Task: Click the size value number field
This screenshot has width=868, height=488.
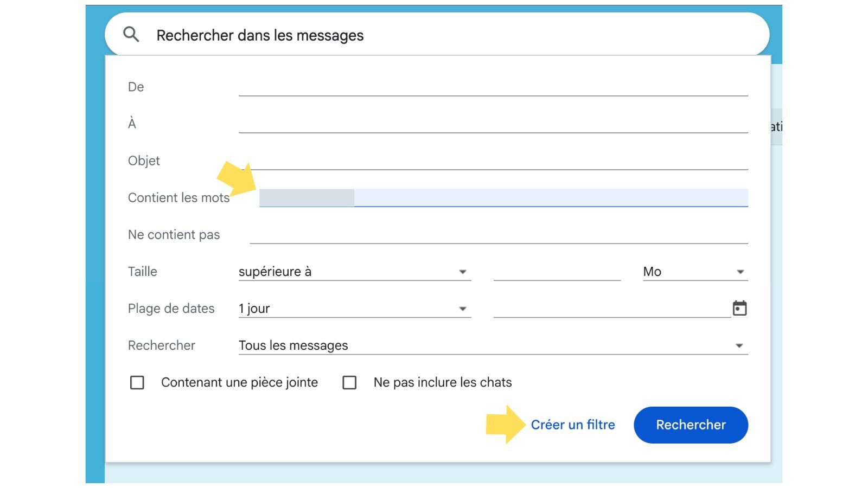Action: pyautogui.click(x=557, y=272)
